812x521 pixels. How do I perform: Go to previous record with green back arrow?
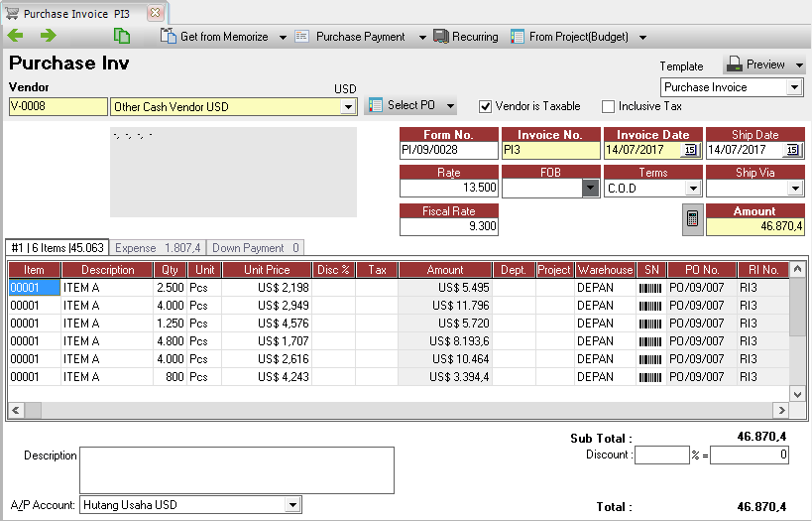pyautogui.click(x=16, y=36)
